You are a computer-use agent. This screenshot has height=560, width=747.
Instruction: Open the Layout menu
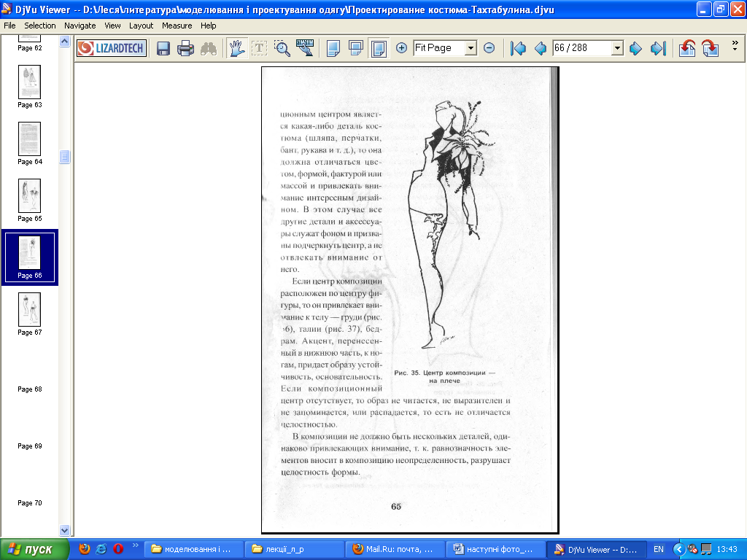[x=141, y=26]
